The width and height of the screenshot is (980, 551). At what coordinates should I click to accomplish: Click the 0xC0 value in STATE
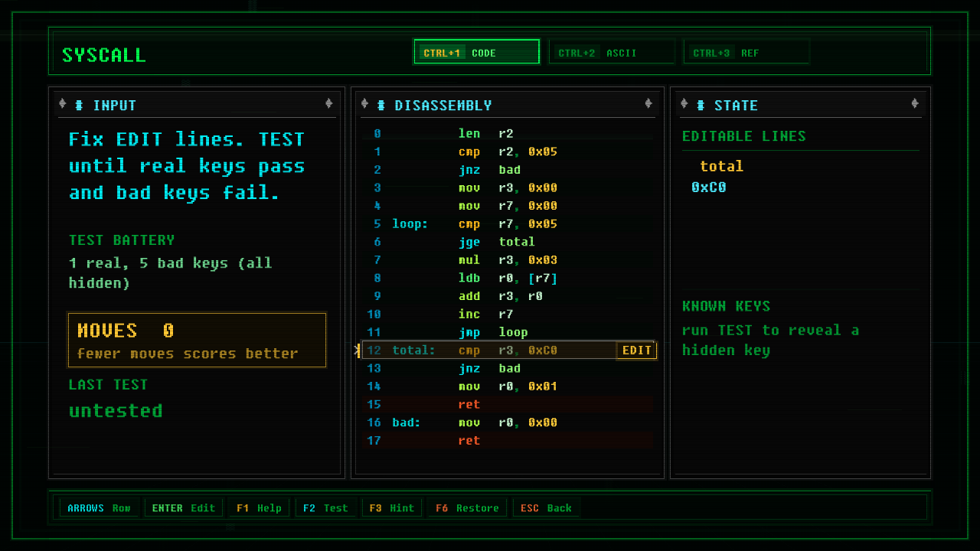coord(709,187)
